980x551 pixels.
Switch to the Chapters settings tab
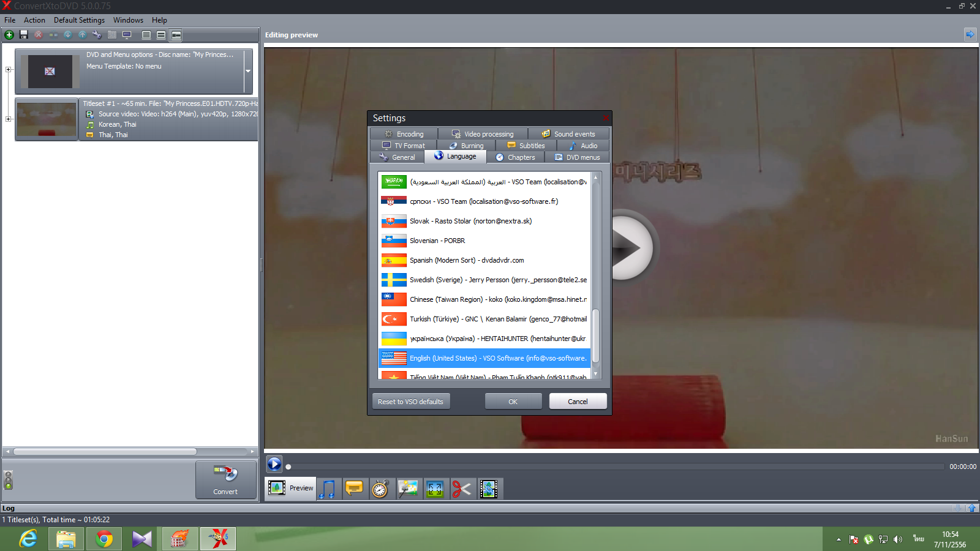(515, 157)
